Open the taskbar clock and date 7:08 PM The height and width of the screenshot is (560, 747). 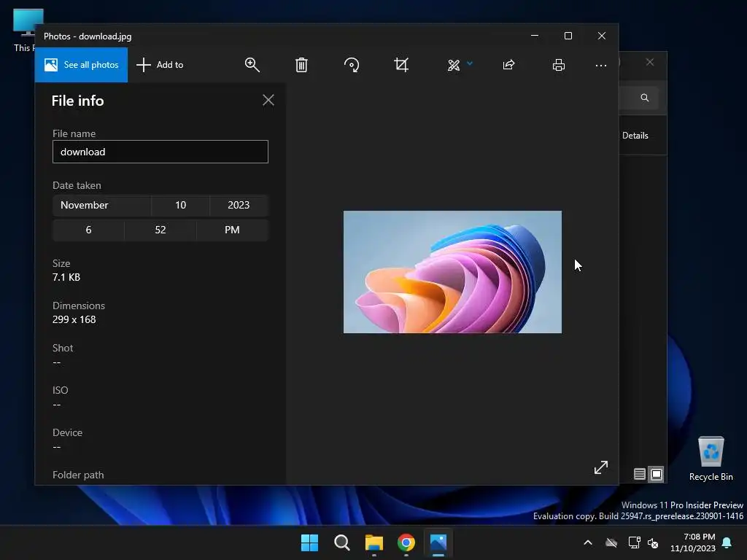(693, 542)
